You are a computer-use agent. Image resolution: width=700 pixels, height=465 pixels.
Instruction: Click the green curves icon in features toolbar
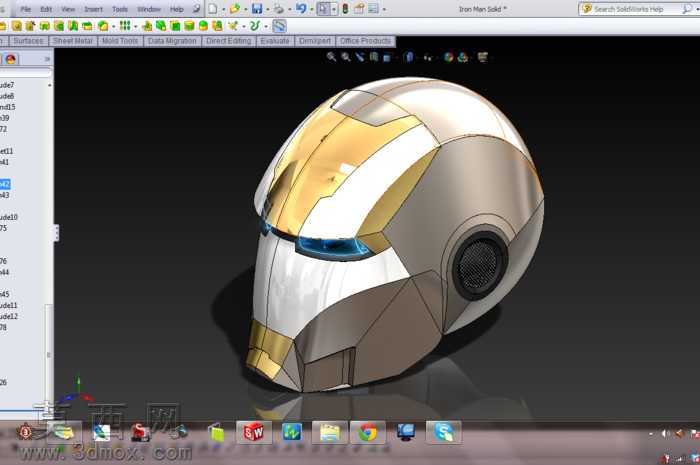point(255,26)
